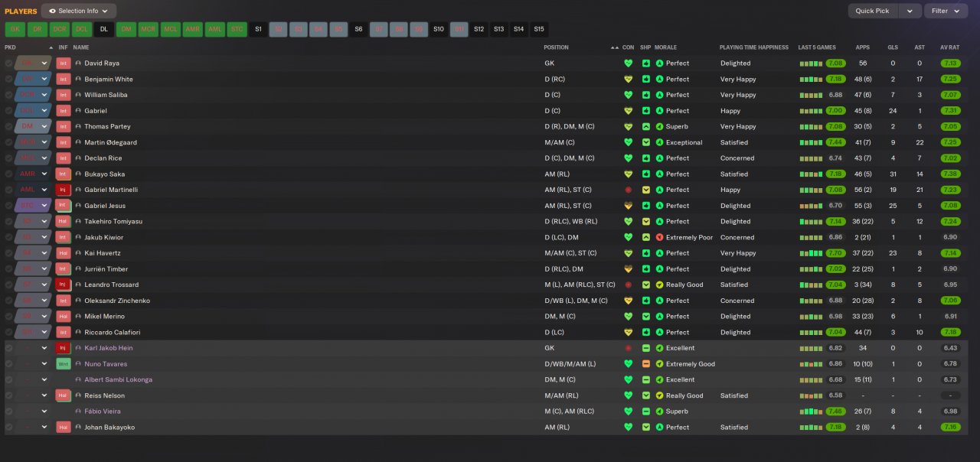980x462 pixels.
Task: Click Reiss Nelson's Really Good morale icon
Action: click(659, 395)
